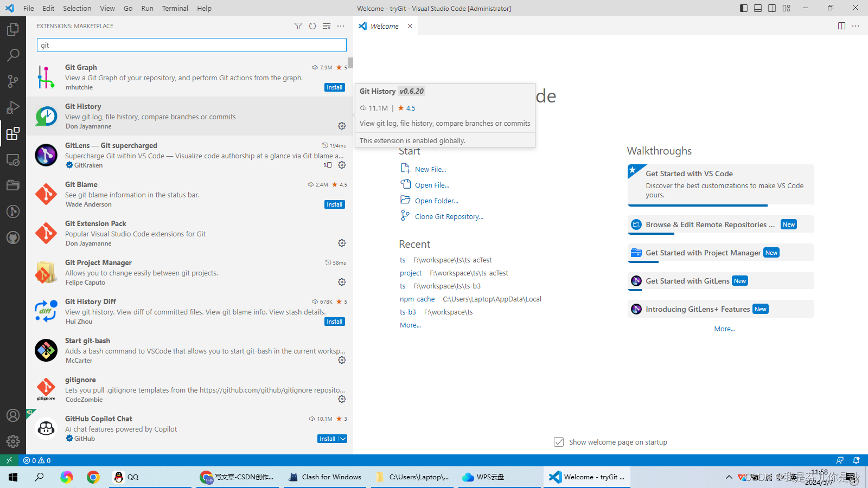Show hidden system tray icons chevron
The height and width of the screenshot is (488, 868).
(729, 477)
